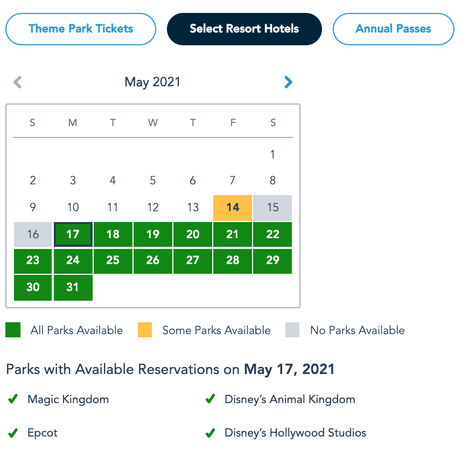Viewport: 476px width, 457px height.
Task: Switch to Theme Park Tickets tab
Action: 81,29
